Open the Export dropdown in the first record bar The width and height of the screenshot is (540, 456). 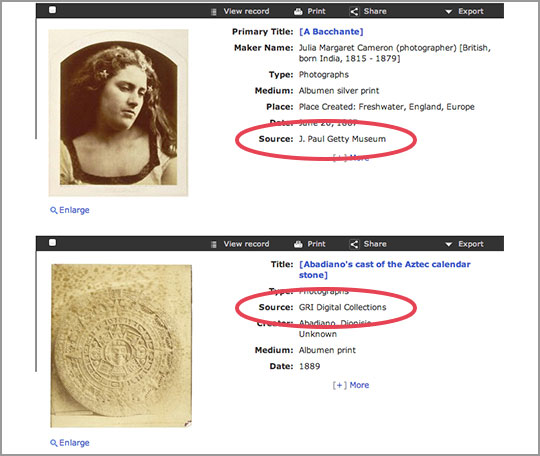(x=464, y=11)
